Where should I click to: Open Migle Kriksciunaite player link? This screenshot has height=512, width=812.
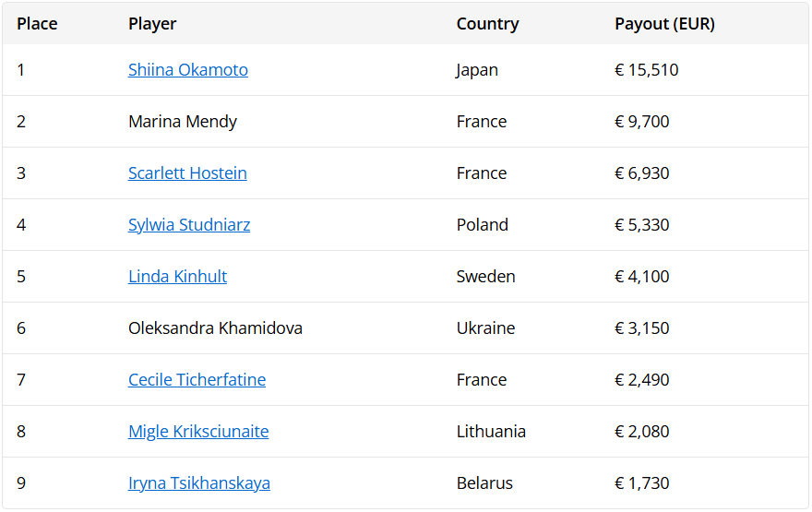pyautogui.click(x=198, y=431)
